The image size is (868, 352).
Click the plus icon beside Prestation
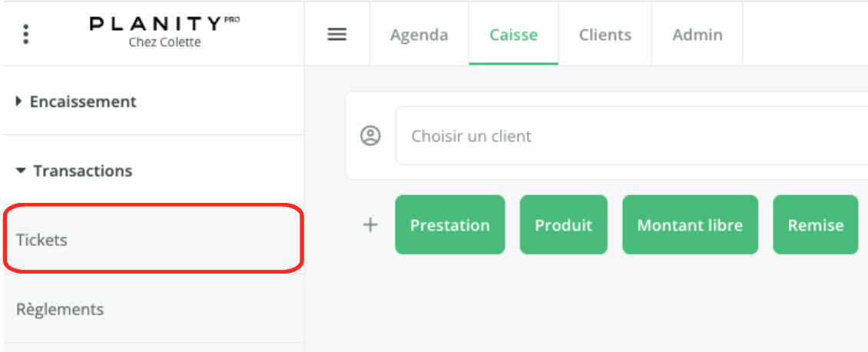[369, 224]
